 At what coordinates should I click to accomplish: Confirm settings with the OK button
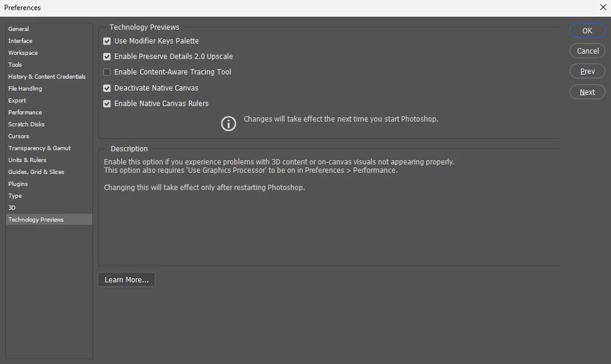(x=587, y=31)
